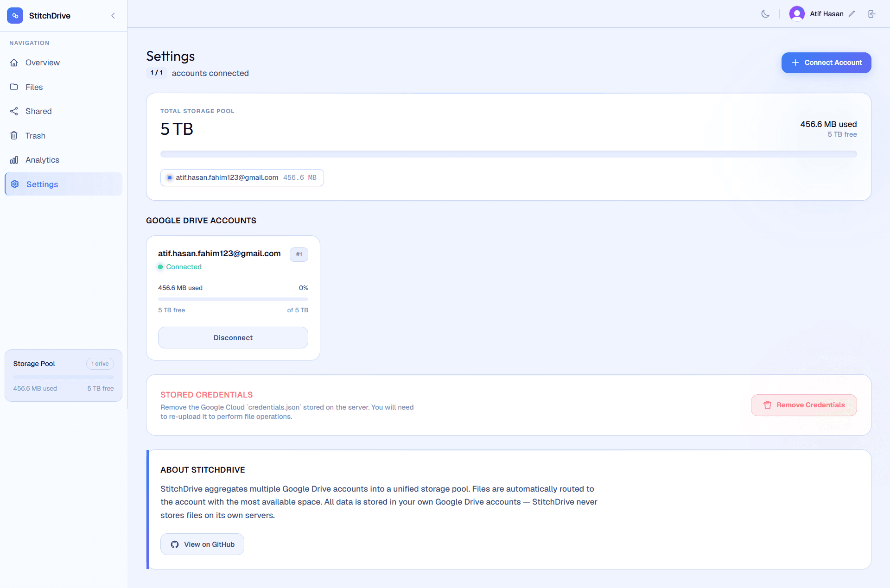890x588 pixels.
Task: Disconnect the Google Drive account
Action: click(x=233, y=338)
